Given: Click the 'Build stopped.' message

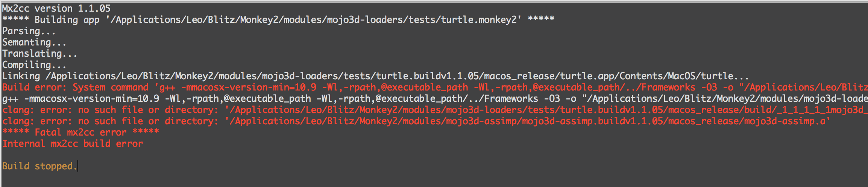Looking at the screenshot, I should 38,166.
